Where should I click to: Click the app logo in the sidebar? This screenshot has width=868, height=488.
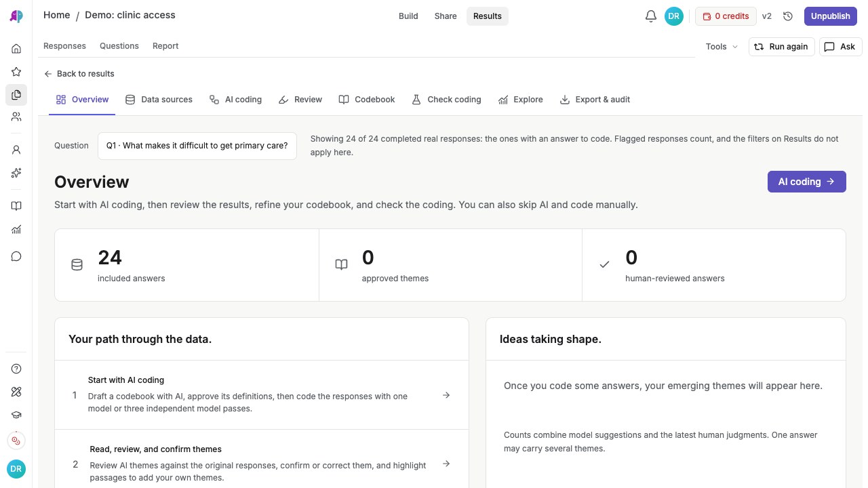click(16, 16)
